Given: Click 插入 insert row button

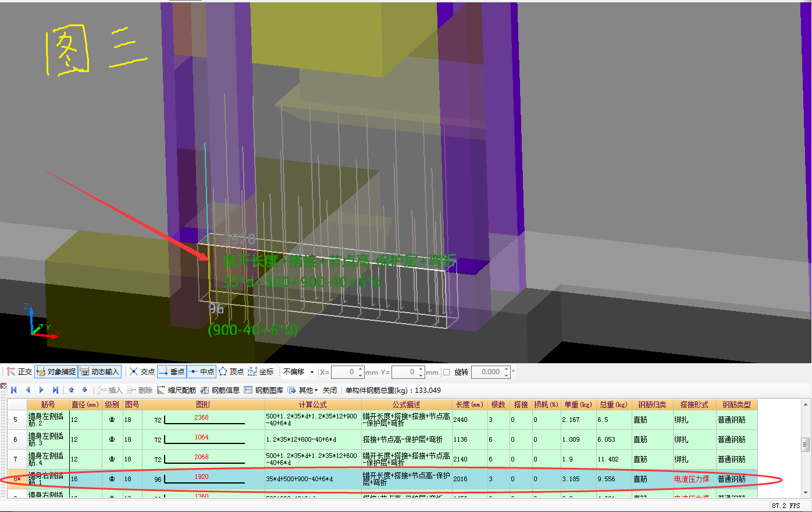Looking at the screenshot, I should click(111, 390).
